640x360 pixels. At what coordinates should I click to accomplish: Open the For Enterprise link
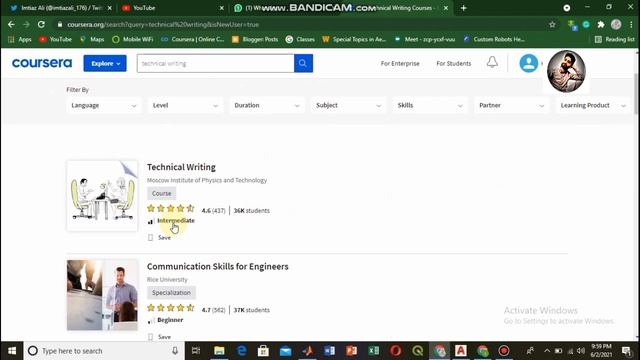point(400,63)
